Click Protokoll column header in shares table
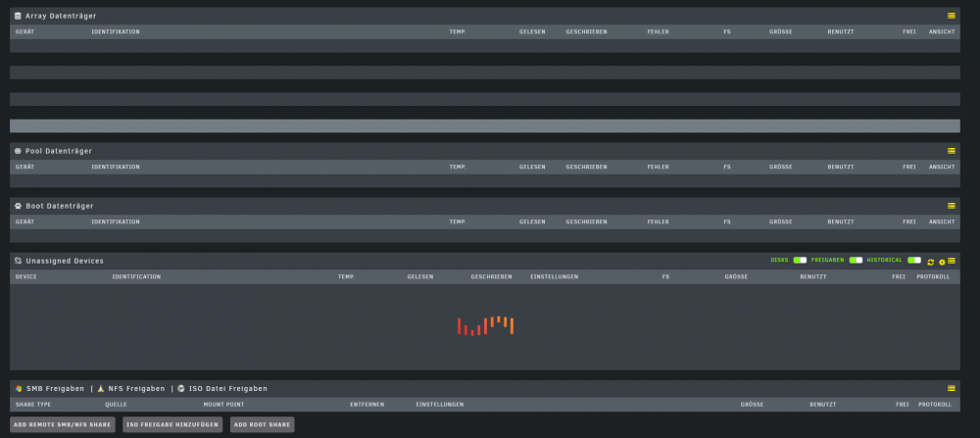 coord(935,405)
